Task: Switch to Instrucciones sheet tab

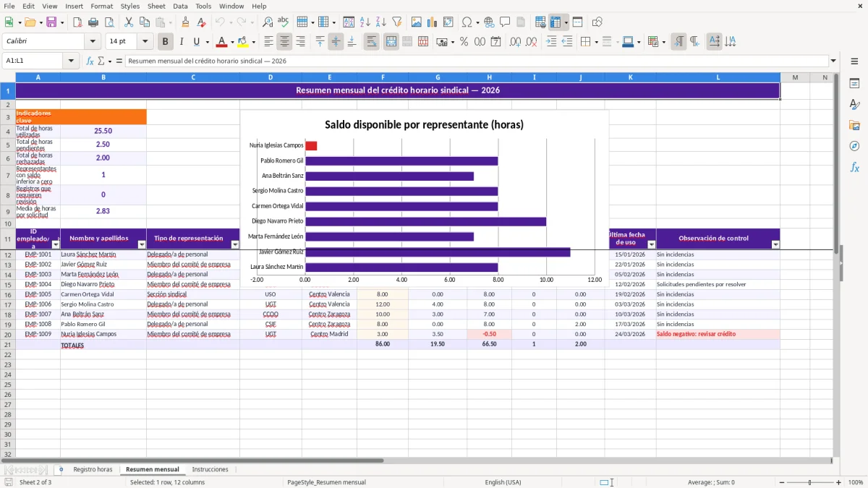Action: (210, 470)
